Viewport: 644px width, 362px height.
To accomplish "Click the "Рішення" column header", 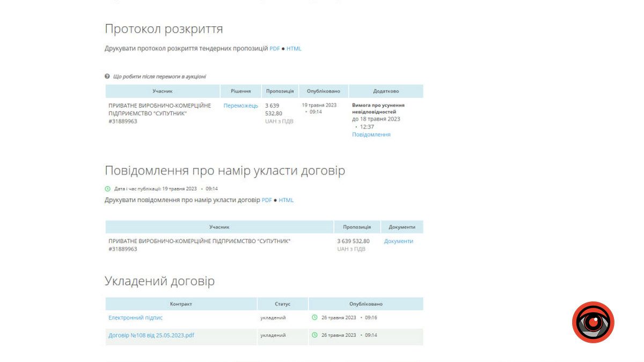I will 241,91.
